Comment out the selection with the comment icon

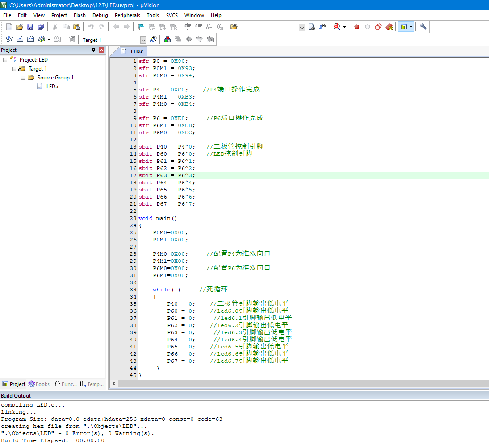[209, 27]
